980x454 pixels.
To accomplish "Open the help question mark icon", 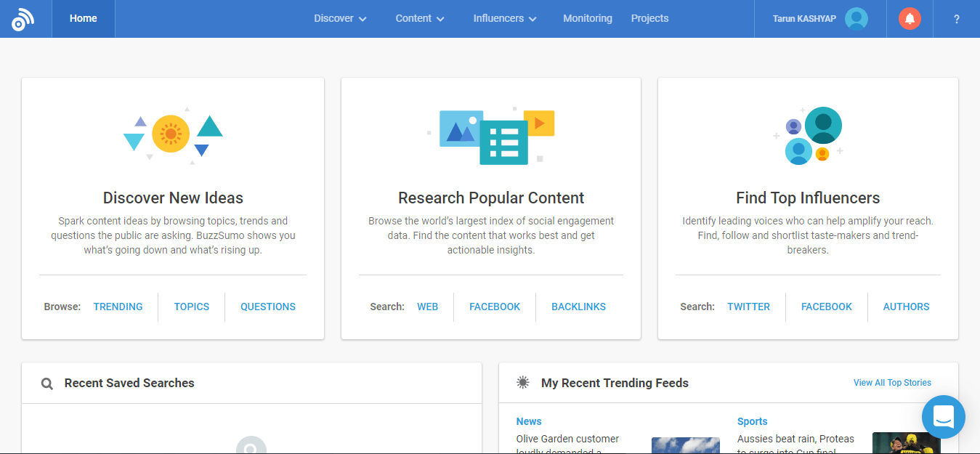I will tap(956, 20).
